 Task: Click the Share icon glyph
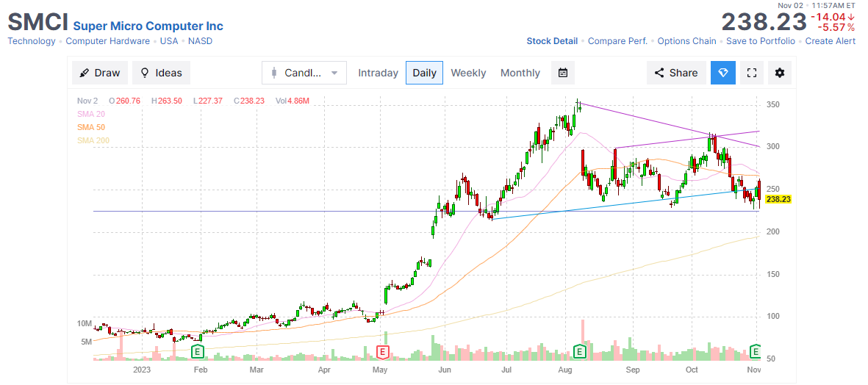point(659,73)
